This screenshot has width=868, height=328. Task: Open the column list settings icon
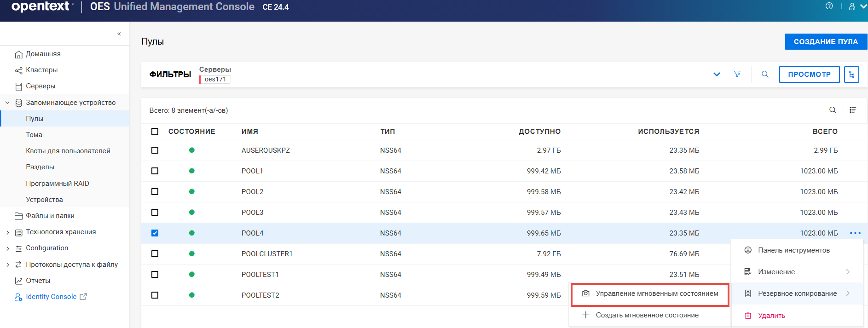(853, 110)
